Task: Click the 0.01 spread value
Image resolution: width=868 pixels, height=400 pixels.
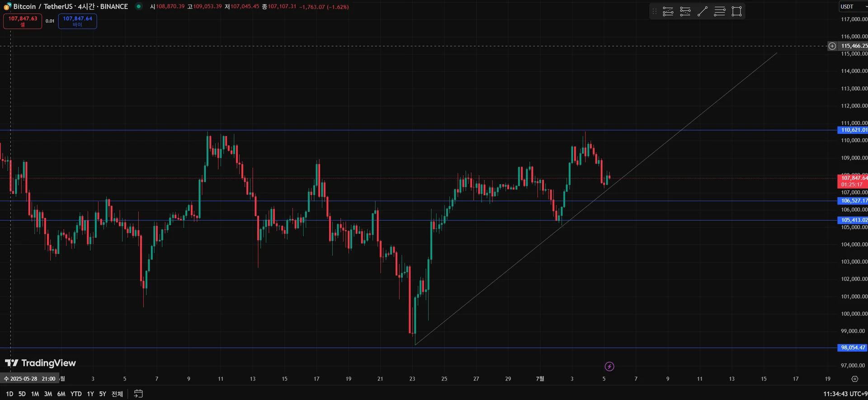Action: (50, 21)
